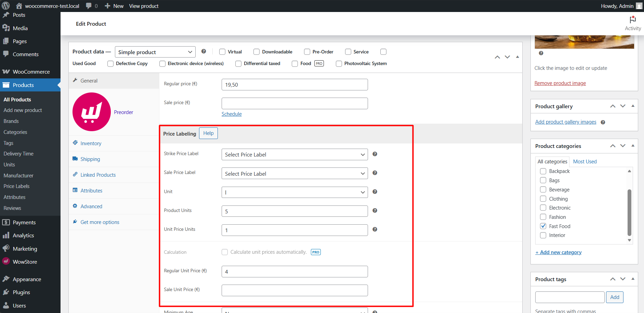Open the Inventory product data tab
The width and height of the screenshot is (644, 313).
point(90,143)
